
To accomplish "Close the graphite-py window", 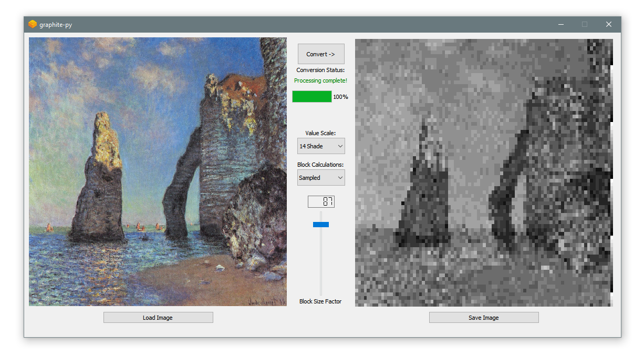I will point(609,24).
